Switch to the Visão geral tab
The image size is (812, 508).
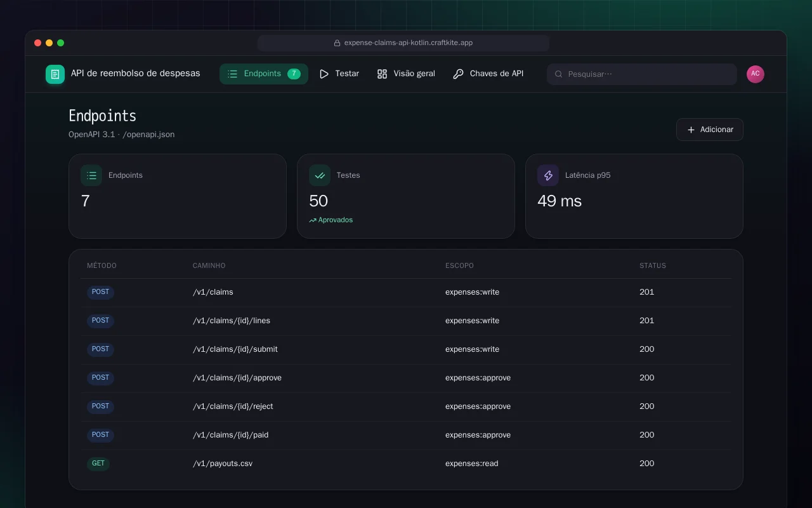point(406,74)
